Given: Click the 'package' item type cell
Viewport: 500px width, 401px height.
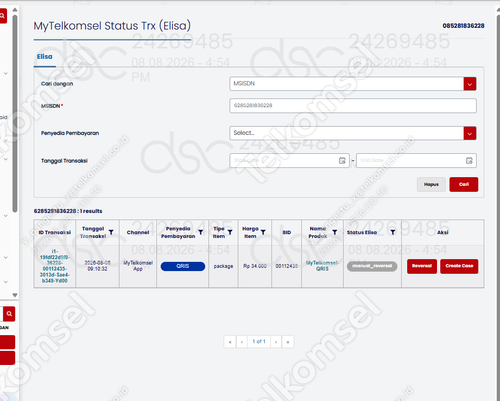Looking at the screenshot, I should point(223,266).
